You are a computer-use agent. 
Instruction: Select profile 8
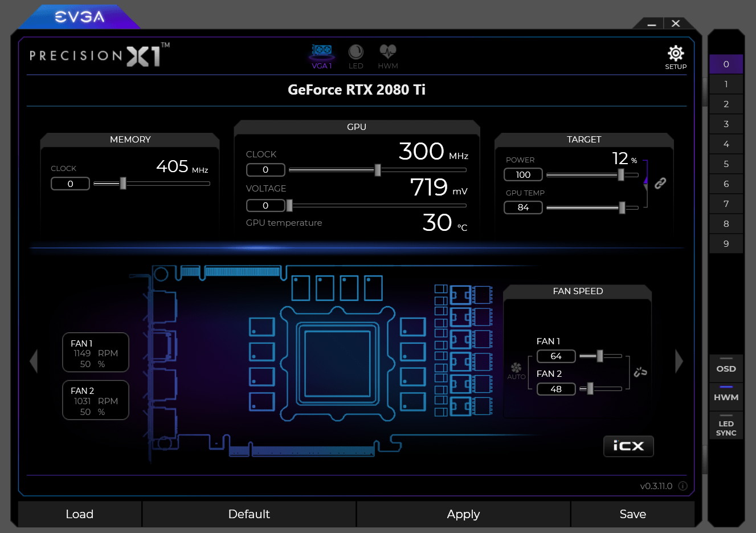tap(726, 223)
